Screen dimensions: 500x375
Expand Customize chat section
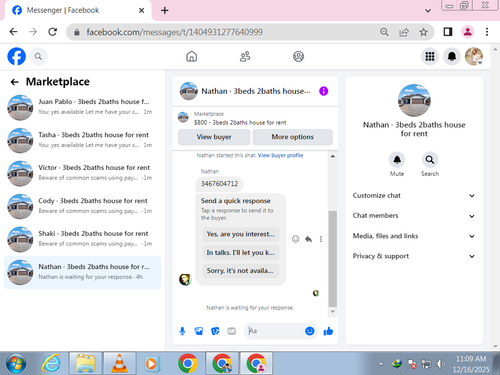click(414, 196)
